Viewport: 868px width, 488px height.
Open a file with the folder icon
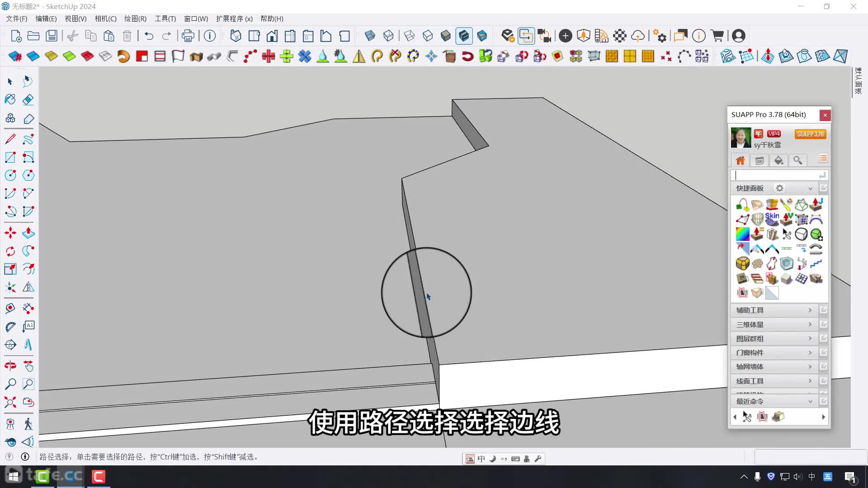tap(33, 36)
